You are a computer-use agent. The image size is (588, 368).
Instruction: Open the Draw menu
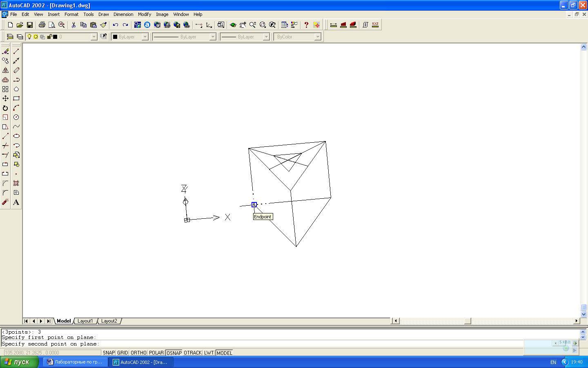click(103, 14)
